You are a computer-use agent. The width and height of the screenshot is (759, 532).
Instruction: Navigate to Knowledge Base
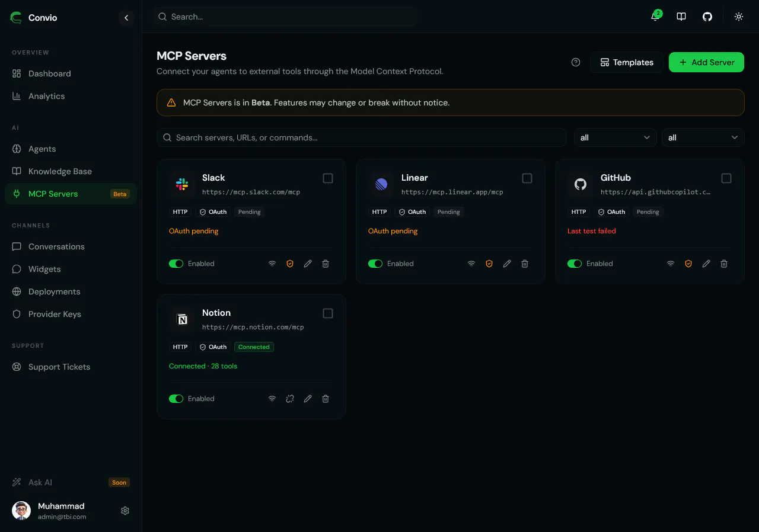pyautogui.click(x=71, y=171)
